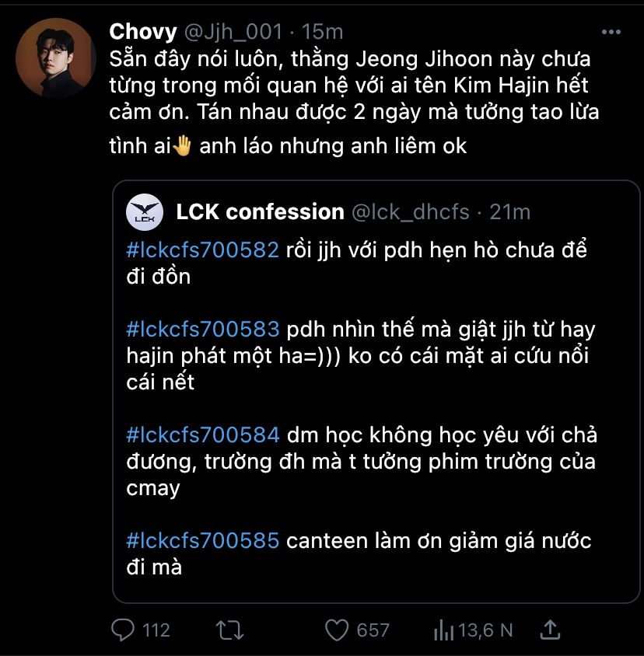Click the 657 likes count
Viewport: 644px width, 656px height.
[x=373, y=629]
